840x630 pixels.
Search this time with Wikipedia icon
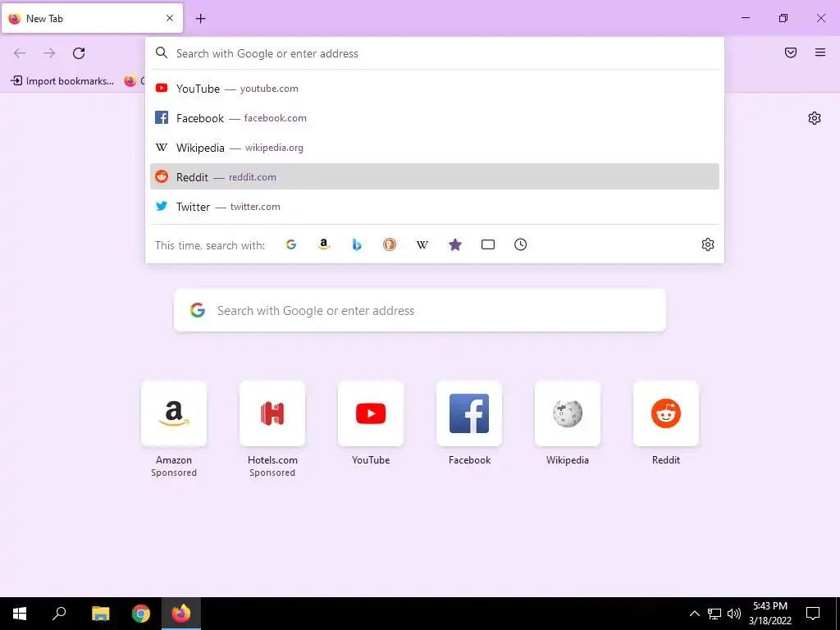[422, 244]
